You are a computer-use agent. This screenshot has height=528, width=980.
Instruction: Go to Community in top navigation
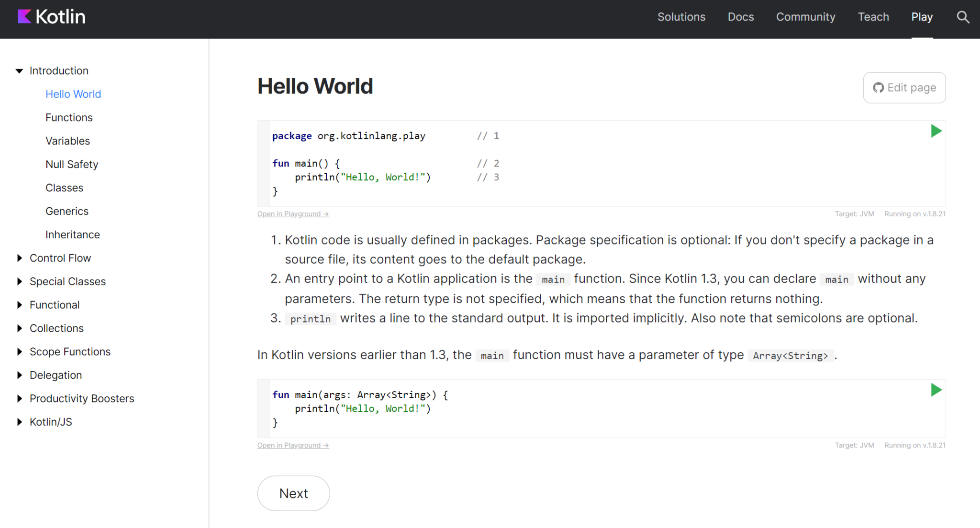(805, 17)
